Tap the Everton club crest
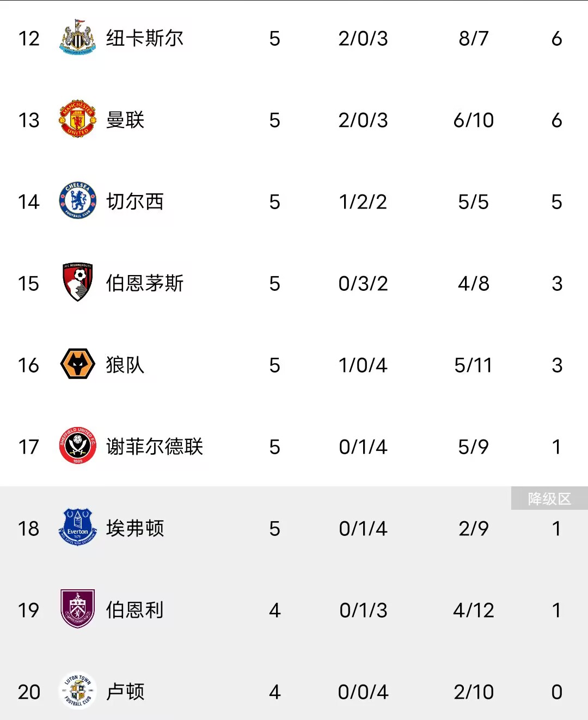Screen dimensions: 588x720 (78, 527)
